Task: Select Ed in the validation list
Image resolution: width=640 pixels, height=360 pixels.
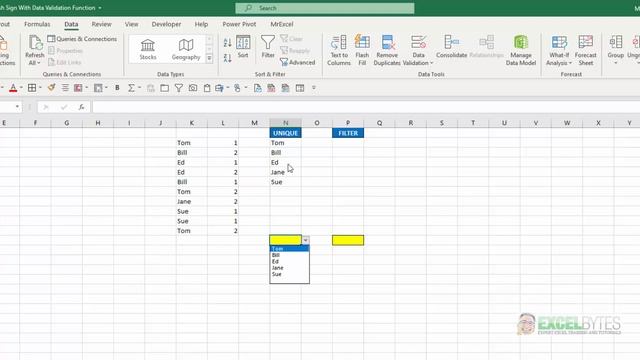Action: [289, 261]
